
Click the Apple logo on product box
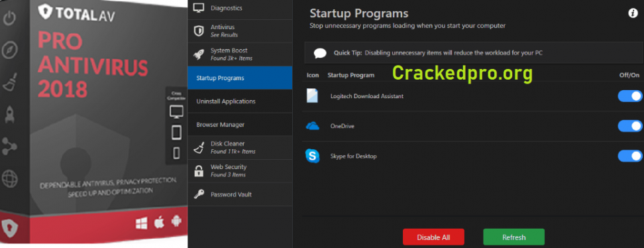tap(159, 223)
